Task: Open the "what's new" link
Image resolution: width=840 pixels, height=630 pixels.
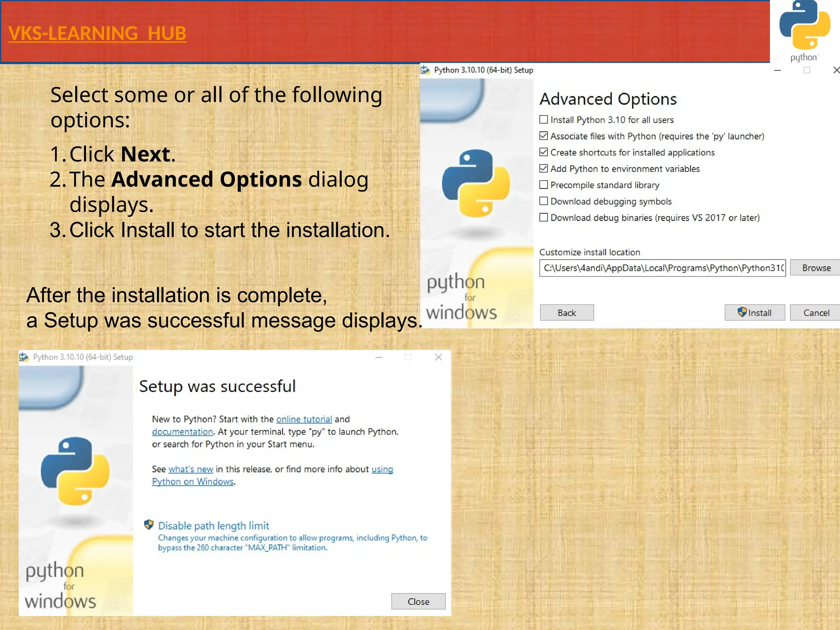Action: [x=191, y=469]
